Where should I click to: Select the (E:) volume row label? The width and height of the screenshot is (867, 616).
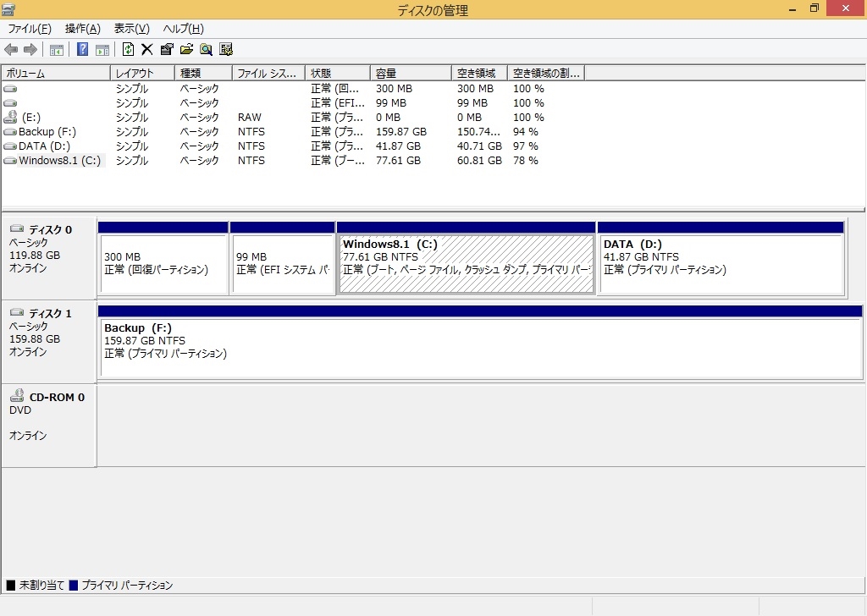pos(31,117)
